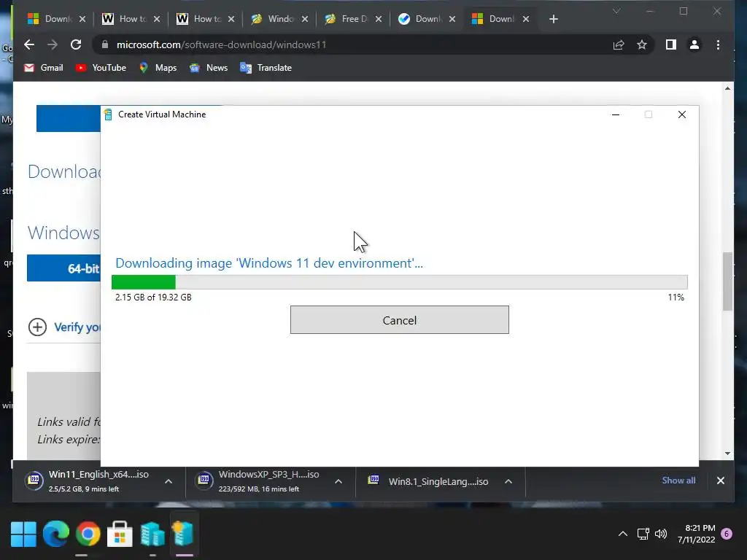Switch to the Downl tab with checkmark icon

coord(421,19)
